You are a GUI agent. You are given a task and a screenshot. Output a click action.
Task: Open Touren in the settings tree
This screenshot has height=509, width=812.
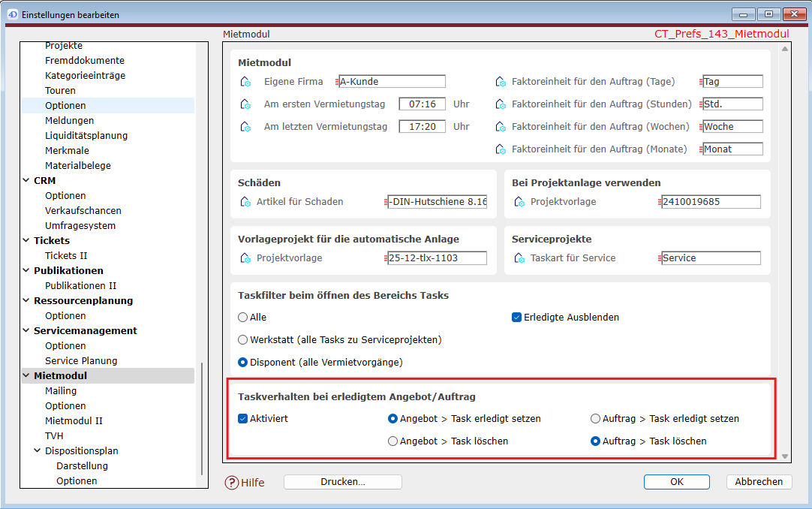tap(60, 91)
